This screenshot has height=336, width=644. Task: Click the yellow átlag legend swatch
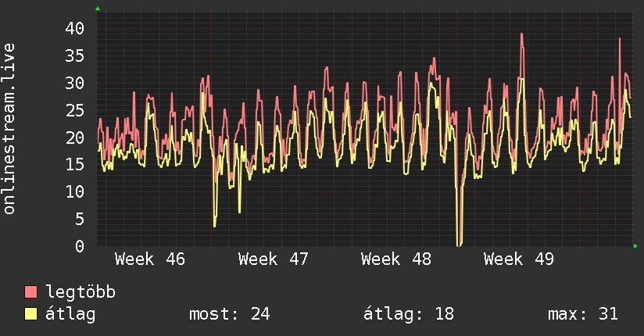[x=30, y=314]
